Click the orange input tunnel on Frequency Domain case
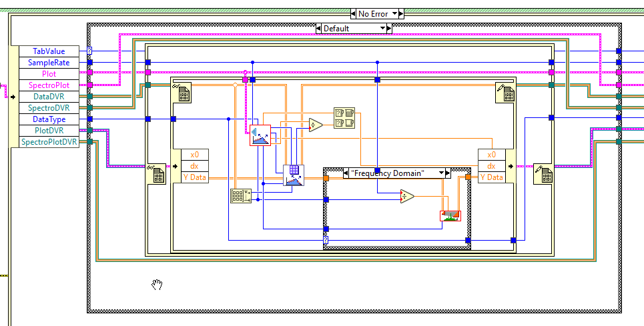 pos(326,179)
